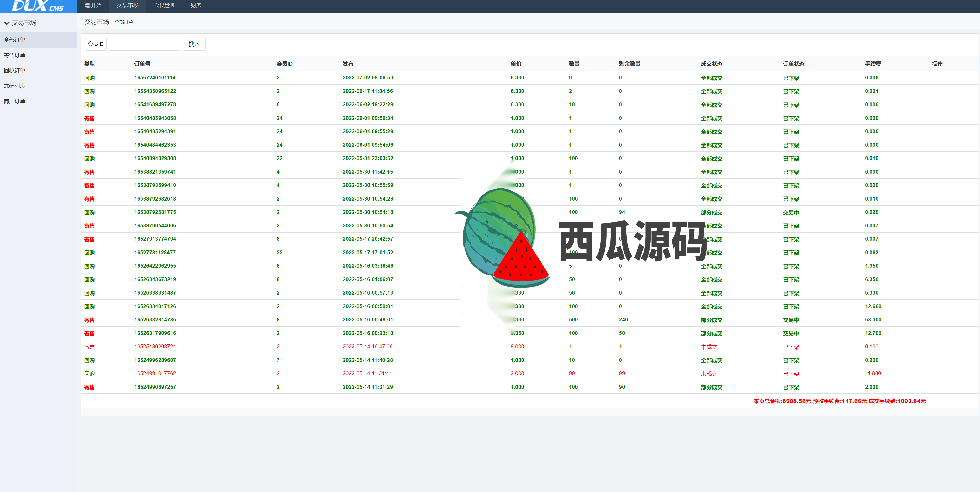Click fee value 12.660
This screenshot has width=980, height=492.
pyautogui.click(x=873, y=306)
